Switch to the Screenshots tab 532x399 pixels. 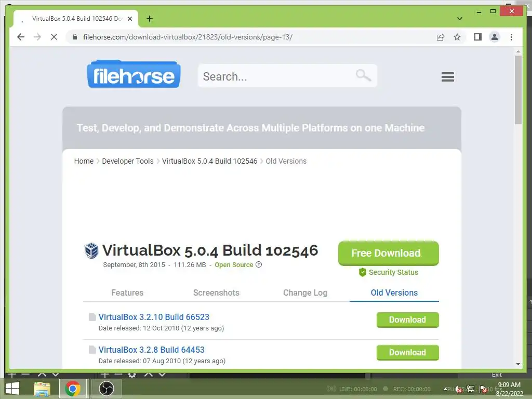[216, 293]
